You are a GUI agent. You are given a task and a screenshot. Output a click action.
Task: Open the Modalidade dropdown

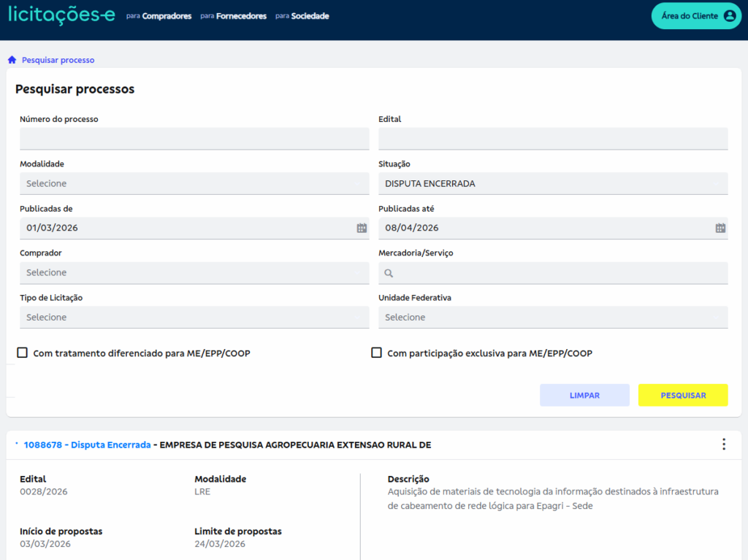(x=194, y=183)
